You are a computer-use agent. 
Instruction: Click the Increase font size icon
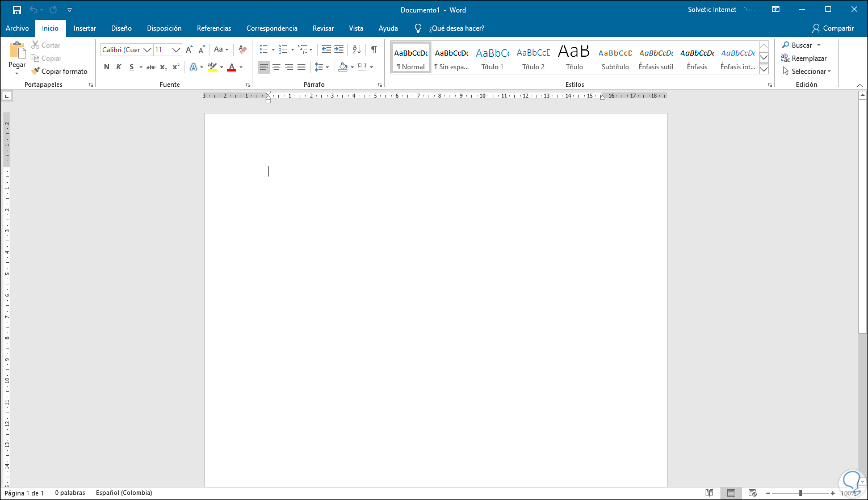tap(189, 49)
